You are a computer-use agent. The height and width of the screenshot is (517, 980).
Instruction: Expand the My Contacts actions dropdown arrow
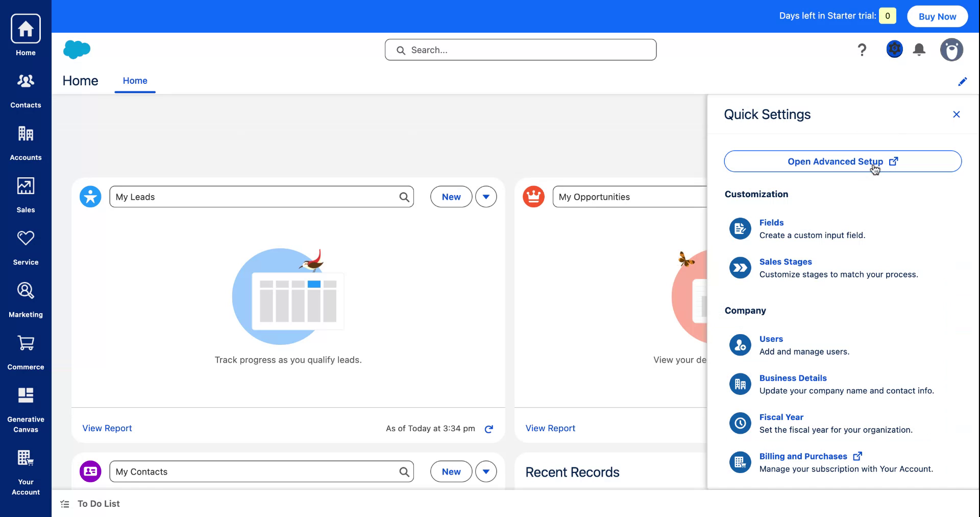486,472
